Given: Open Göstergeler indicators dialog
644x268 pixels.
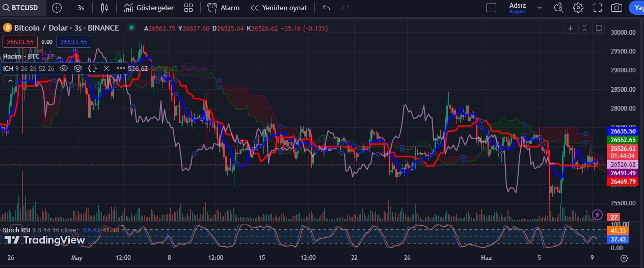Looking at the screenshot, I should [149, 8].
